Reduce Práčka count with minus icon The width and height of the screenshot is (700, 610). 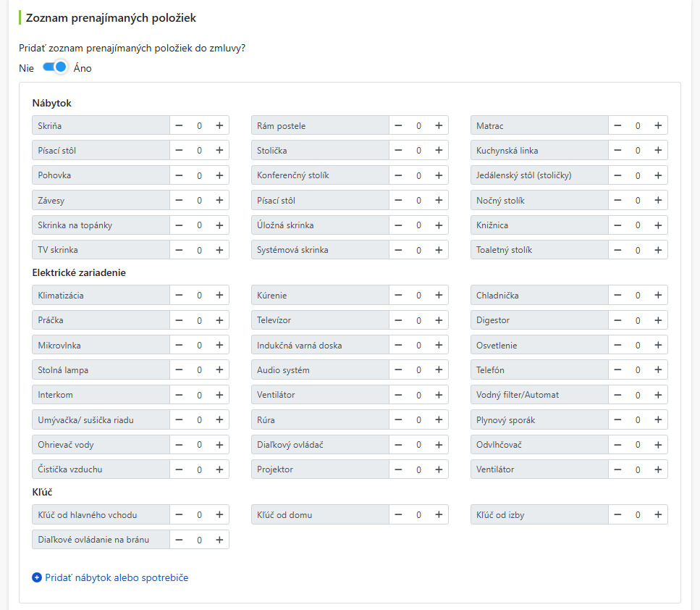179,320
